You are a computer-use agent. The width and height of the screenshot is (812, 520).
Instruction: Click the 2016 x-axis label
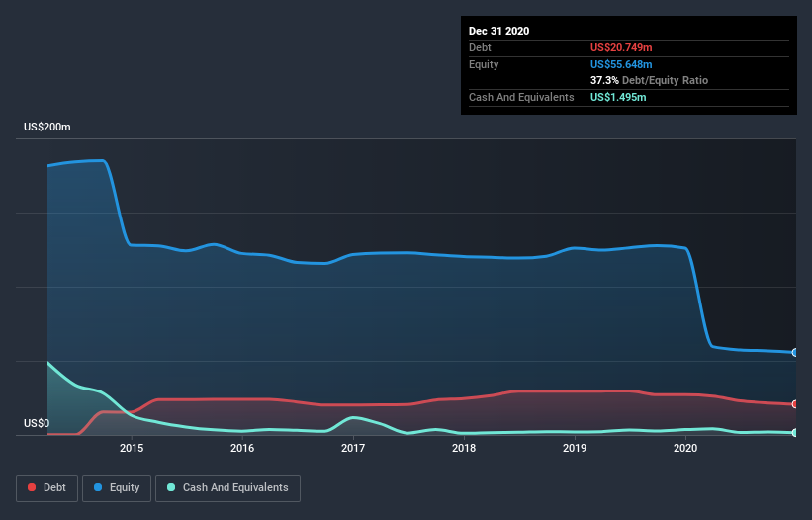242,448
